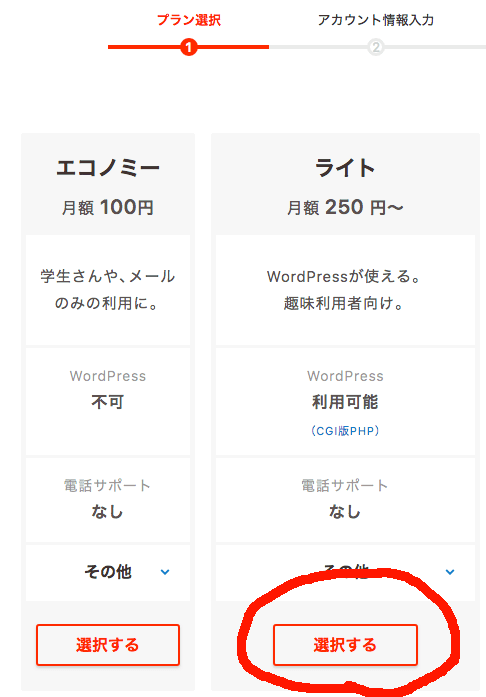
Task: Open the アカウント情報入力 step tab
Action: (x=376, y=20)
